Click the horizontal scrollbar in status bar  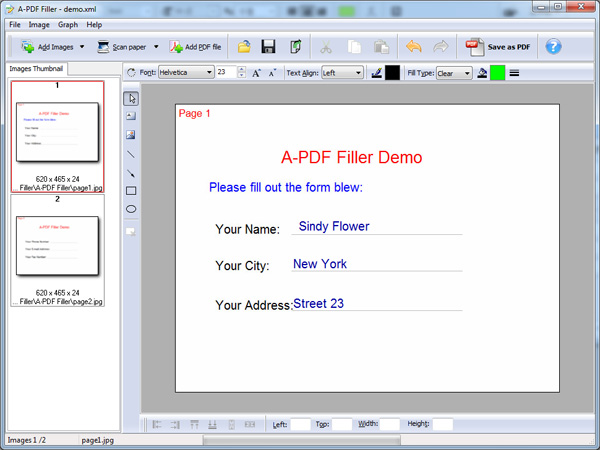[x=302, y=440]
